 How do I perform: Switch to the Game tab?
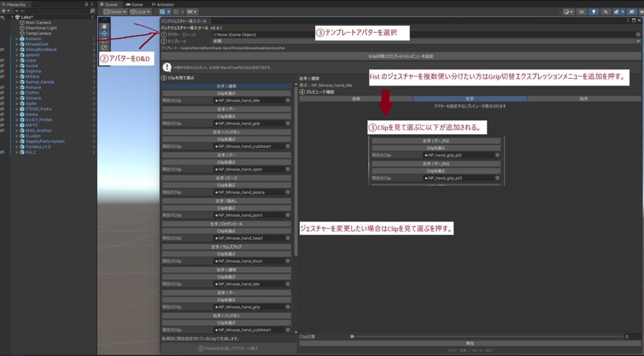pos(135,4)
